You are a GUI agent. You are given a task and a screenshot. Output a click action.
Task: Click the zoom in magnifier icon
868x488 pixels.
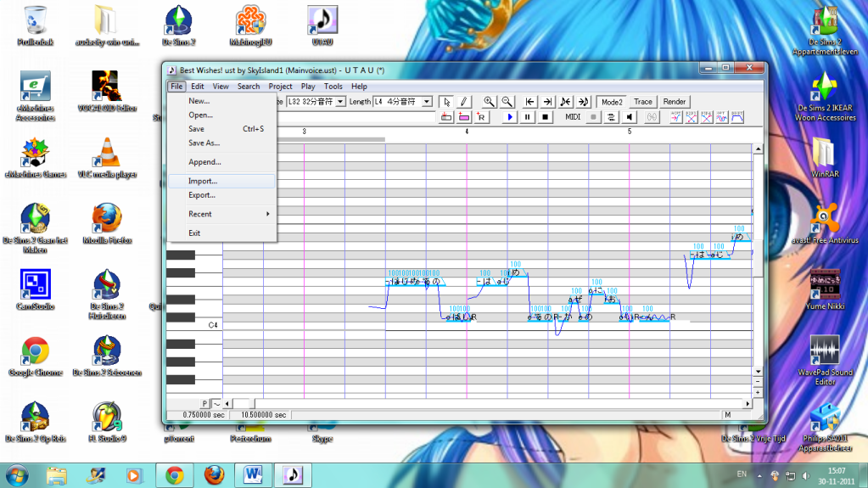click(489, 102)
